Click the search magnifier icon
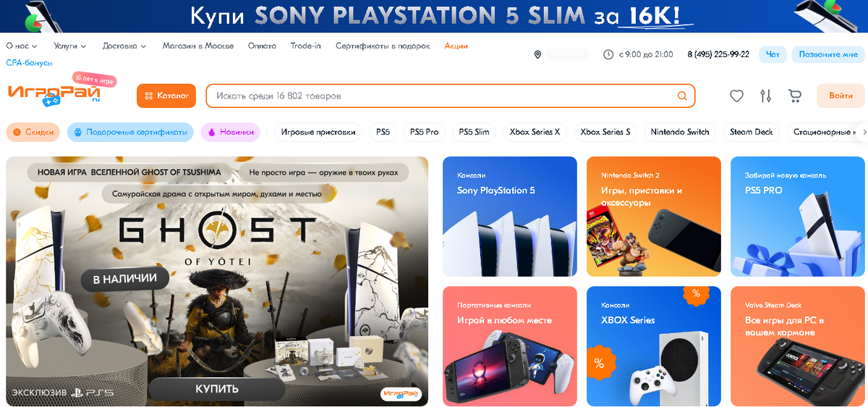 pyautogui.click(x=682, y=96)
